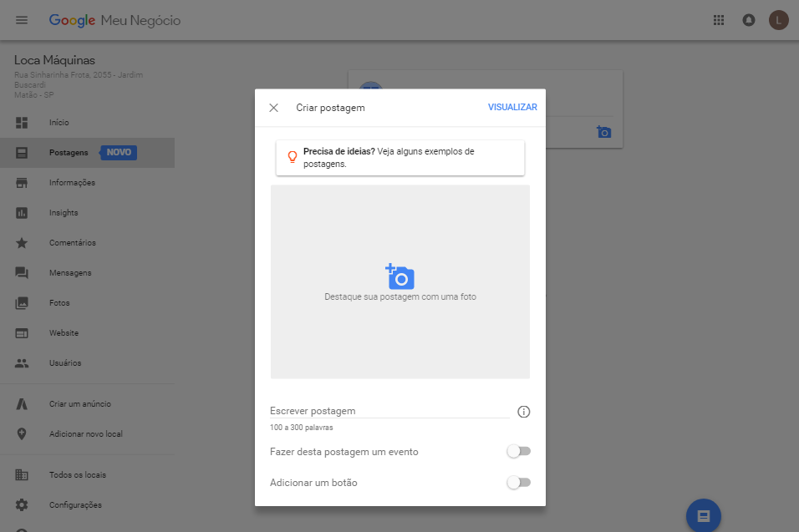The height and width of the screenshot is (532, 799).
Task: Click the Criar postagem dialog title
Action: click(x=331, y=108)
